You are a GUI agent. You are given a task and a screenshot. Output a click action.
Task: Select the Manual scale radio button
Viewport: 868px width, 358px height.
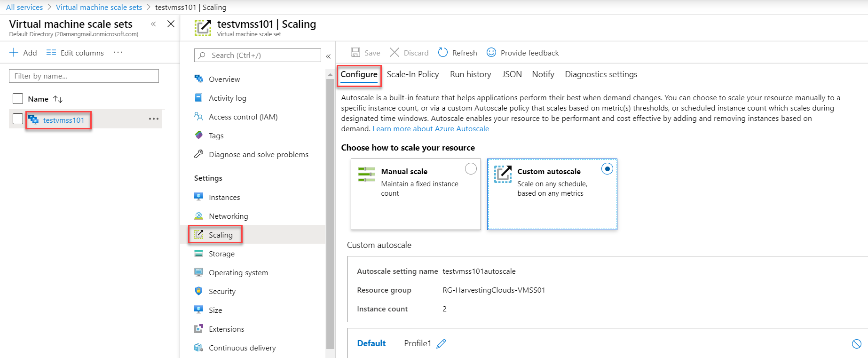[471, 169]
